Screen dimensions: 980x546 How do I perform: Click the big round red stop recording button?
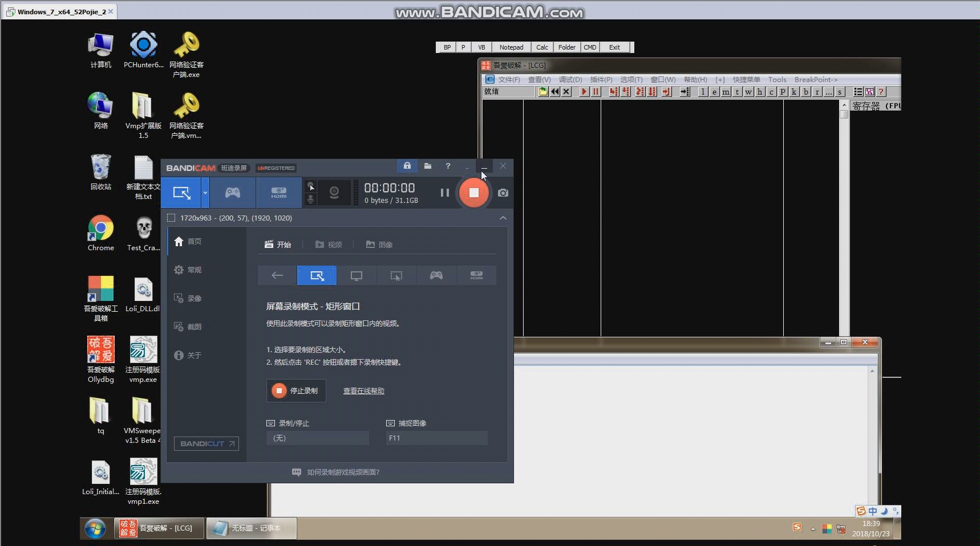[473, 193]
